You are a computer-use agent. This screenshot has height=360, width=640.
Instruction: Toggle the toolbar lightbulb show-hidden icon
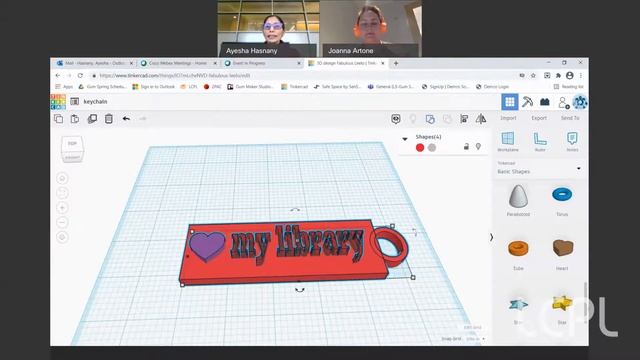[x=413, y=119]
